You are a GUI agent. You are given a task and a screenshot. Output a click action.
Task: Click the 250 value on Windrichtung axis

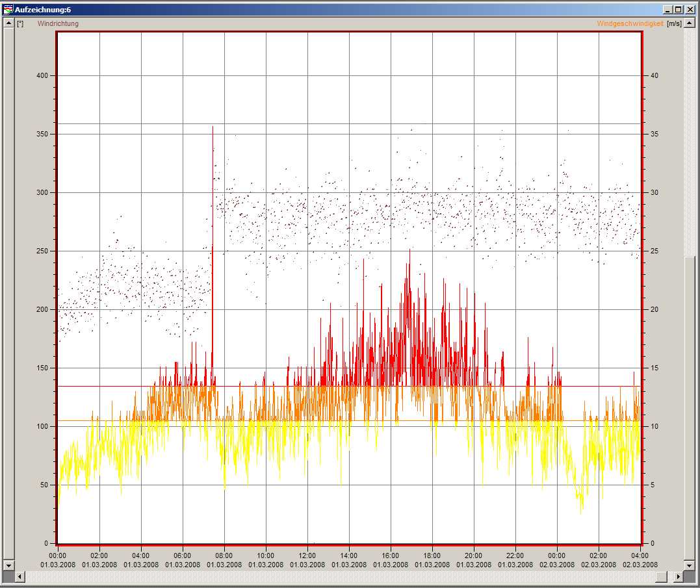[42, 251]
